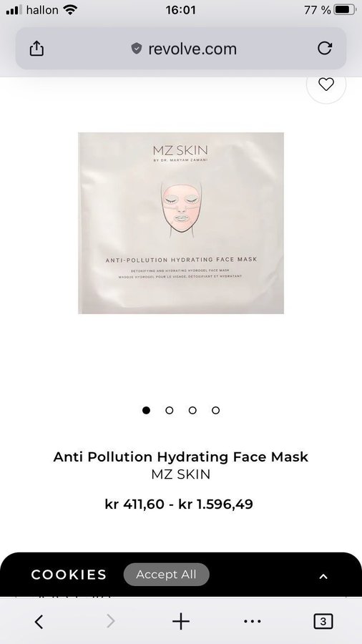Expand the cookies banner with the chevron
Image resolution: width=362 pixels, height=644 pixels.
[x=323, y=576]
